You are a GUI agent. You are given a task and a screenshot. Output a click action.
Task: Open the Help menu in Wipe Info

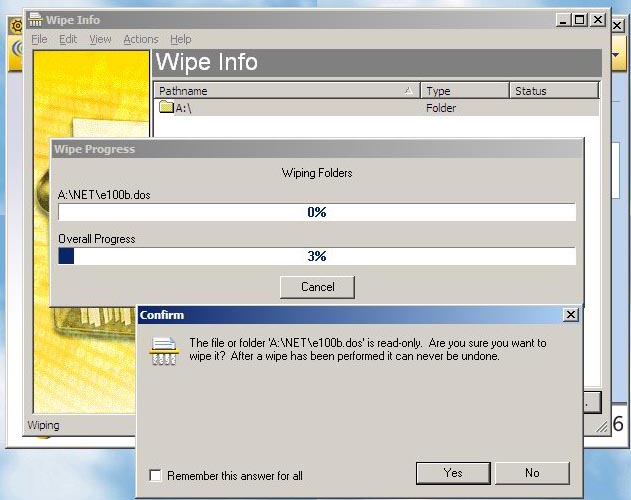[181, 39]
